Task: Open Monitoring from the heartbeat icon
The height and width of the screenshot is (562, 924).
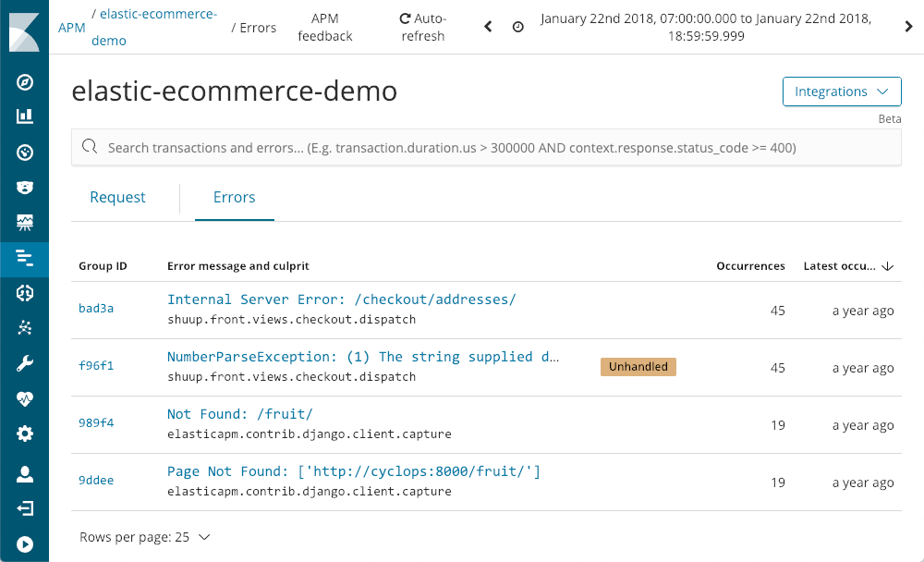Action: tap(25, 399)
